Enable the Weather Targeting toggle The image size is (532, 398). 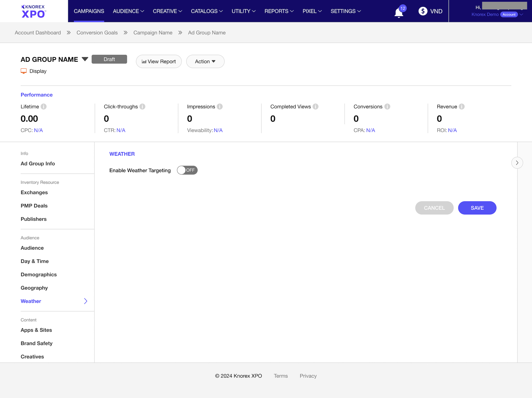pyautogui.click(x=187, y=170)
